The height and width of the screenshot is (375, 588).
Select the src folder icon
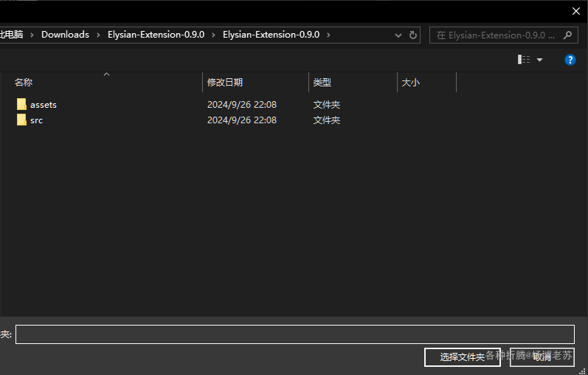(21, 120)
